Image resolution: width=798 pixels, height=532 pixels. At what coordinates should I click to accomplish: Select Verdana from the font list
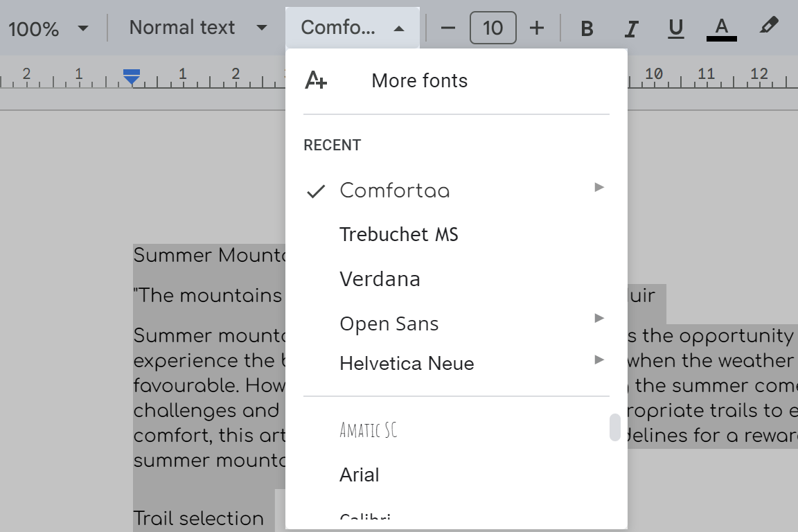380,279
